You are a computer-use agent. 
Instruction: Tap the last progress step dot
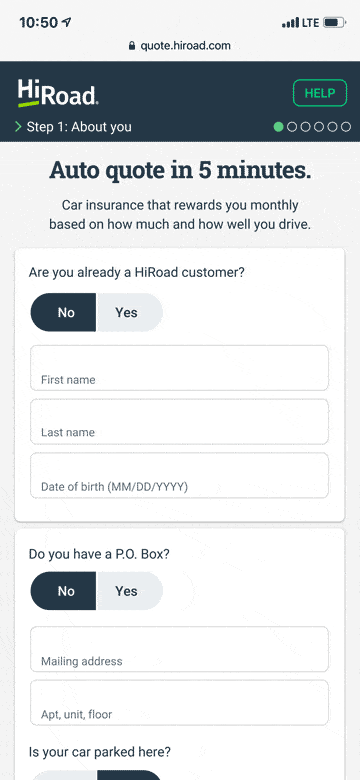tap(346, 127)
